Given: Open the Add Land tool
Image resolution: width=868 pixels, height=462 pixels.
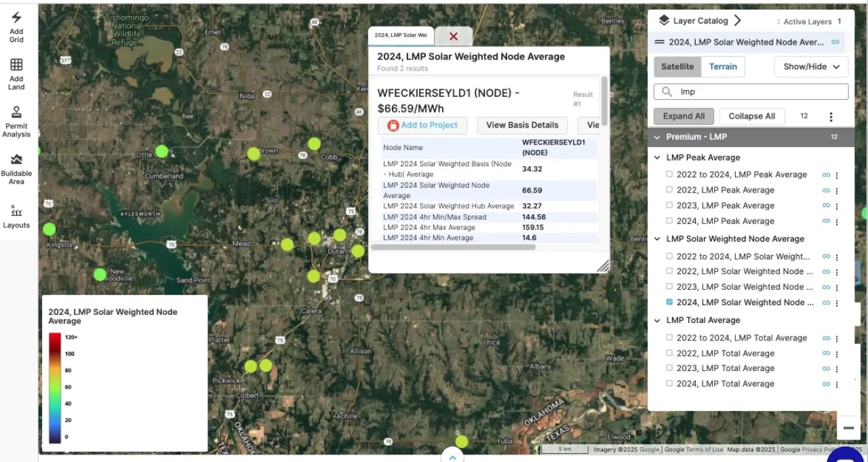Looking at the screenshot, I should tap(16, 74).
